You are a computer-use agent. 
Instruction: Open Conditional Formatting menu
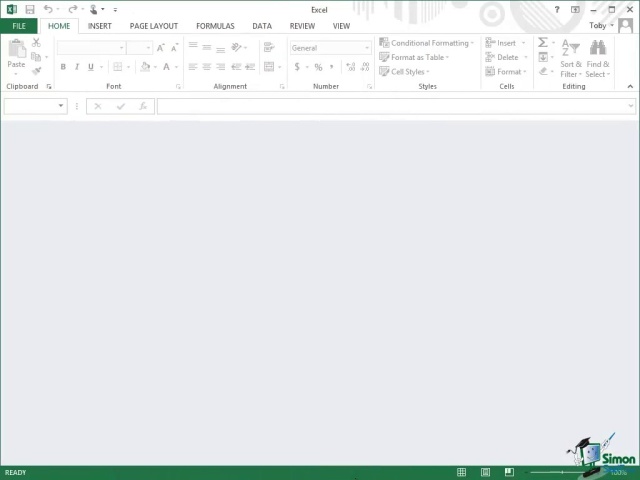point(427,43)
